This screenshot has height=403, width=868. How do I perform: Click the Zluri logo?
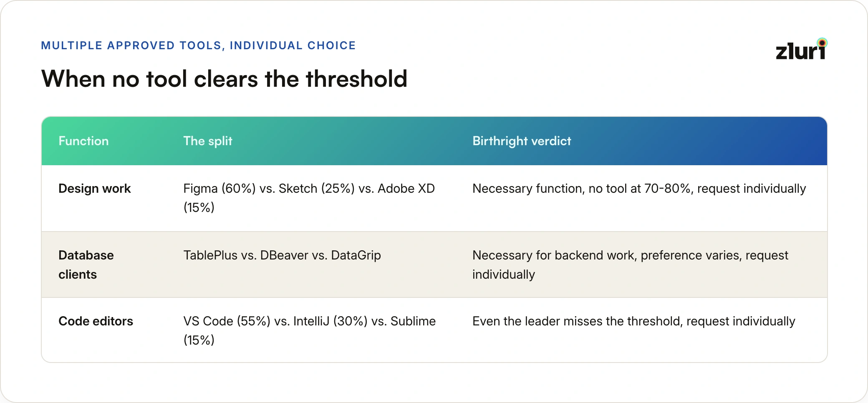pos(802,49)
